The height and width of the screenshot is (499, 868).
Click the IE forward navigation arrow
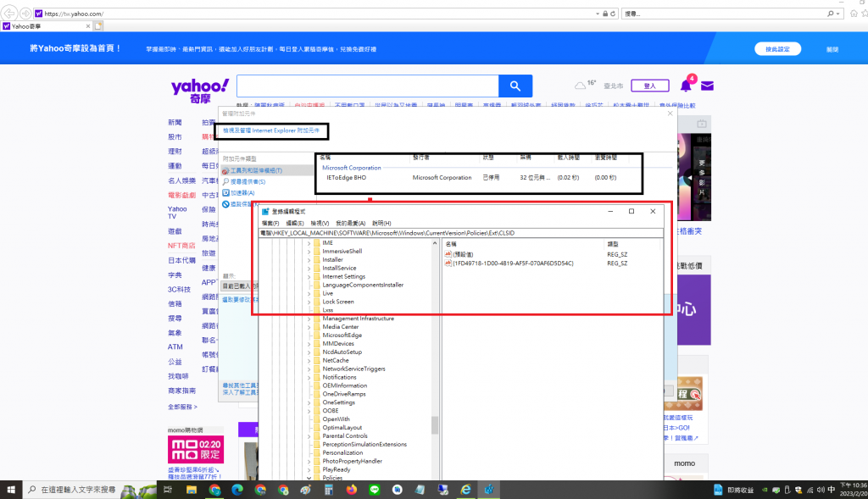coord(25,14)
